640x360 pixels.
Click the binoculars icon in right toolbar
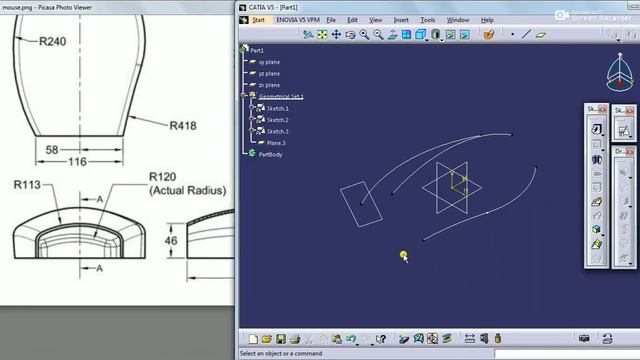point(596,160)
